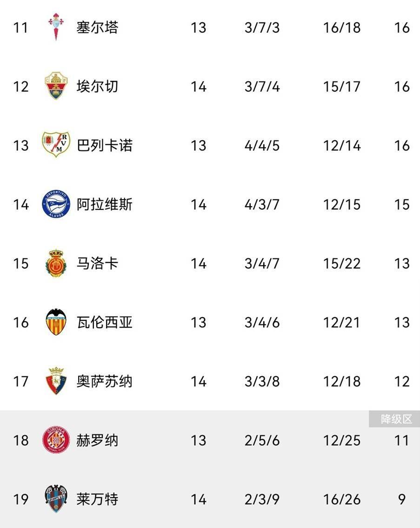This screenshot has height=528, width=420.
Task: Open team name 巴列卡诺
Action: 105,145
